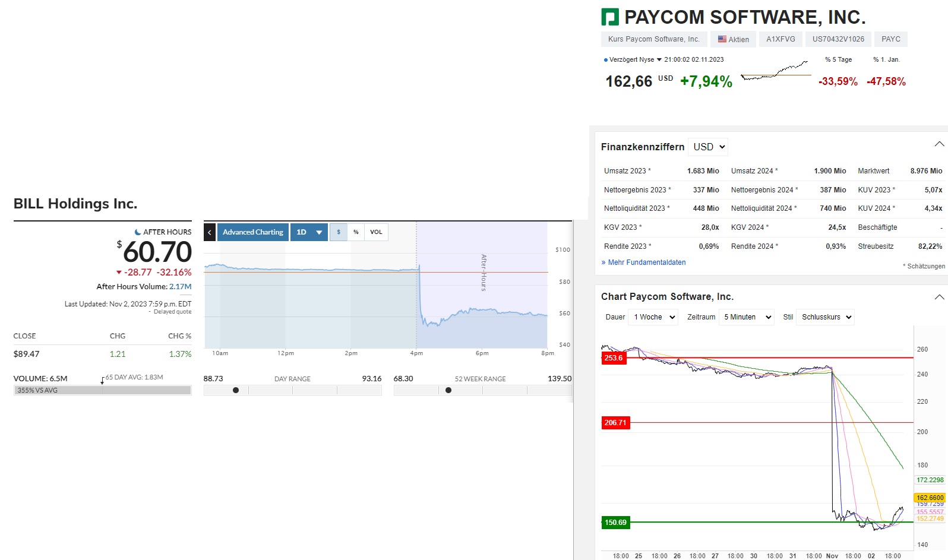The image size is (948, 560).
Task: Click the 1.37% CHG % value
Action: 180,354
